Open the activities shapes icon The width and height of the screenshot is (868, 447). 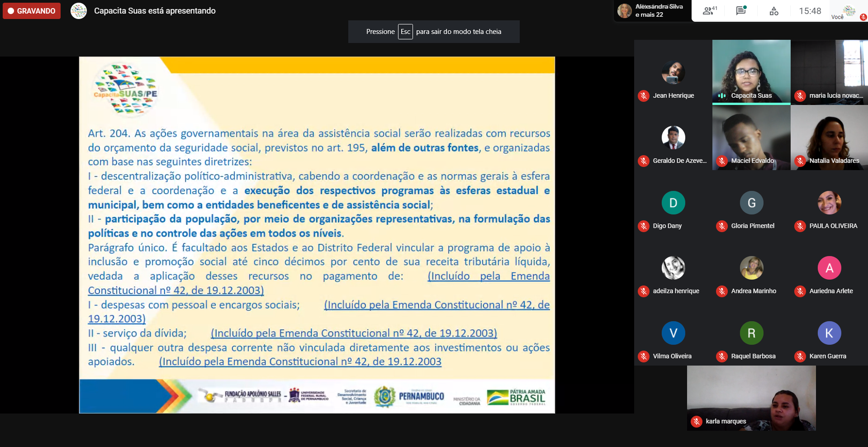click(x=774, y=11)
